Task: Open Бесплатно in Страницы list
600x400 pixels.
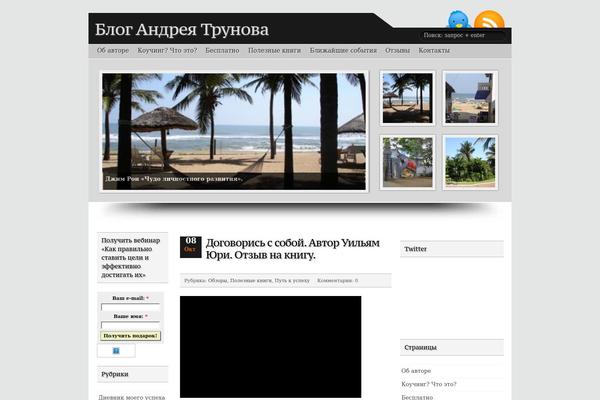Action: [417, 397]
